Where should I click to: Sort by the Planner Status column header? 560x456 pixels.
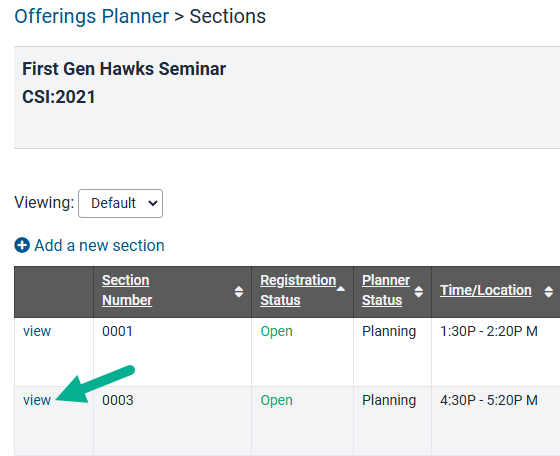(386, 290)
